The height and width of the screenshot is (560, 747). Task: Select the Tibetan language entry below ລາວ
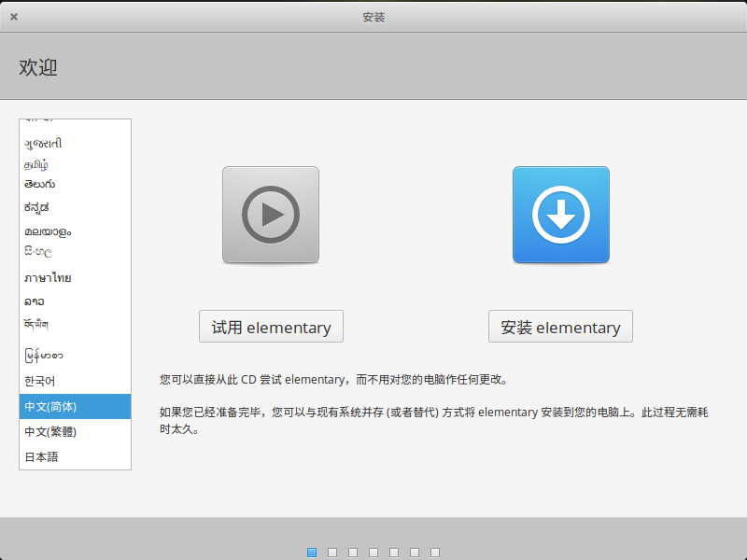[37, 324]
